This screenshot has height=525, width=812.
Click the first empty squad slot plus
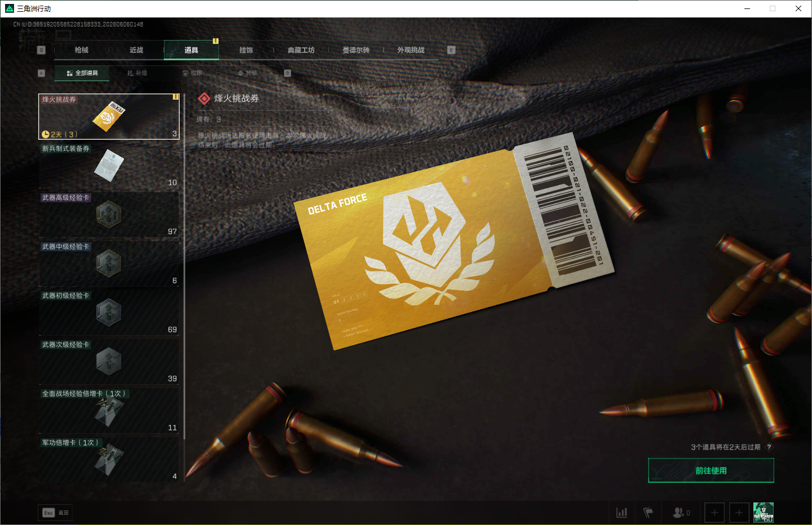click(715, 513)
